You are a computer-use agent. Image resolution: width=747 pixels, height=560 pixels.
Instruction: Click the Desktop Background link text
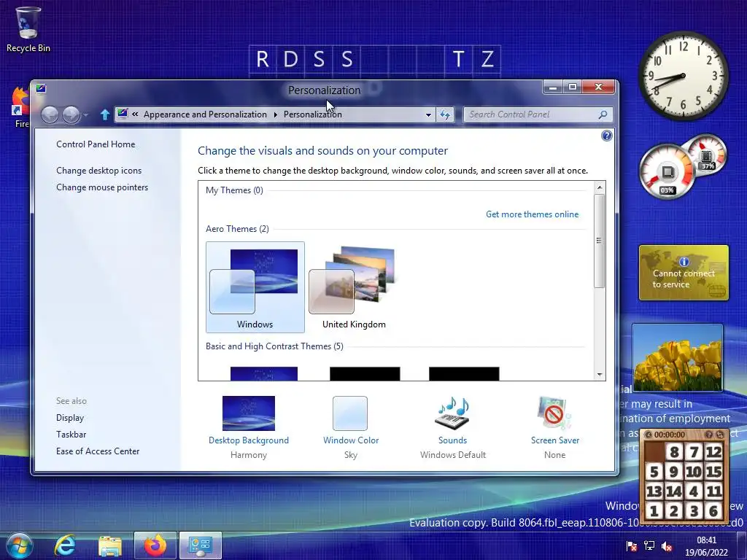tap(249, 440)
